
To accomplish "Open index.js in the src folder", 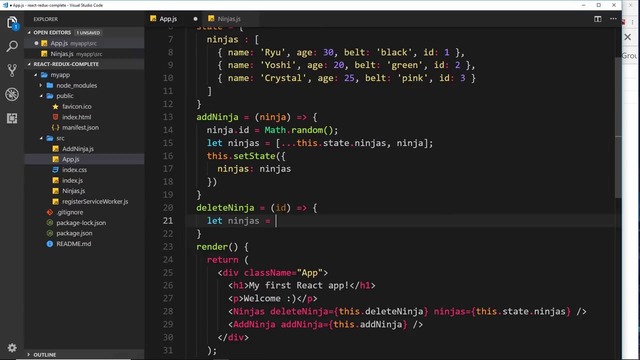I will coord(84,180).
